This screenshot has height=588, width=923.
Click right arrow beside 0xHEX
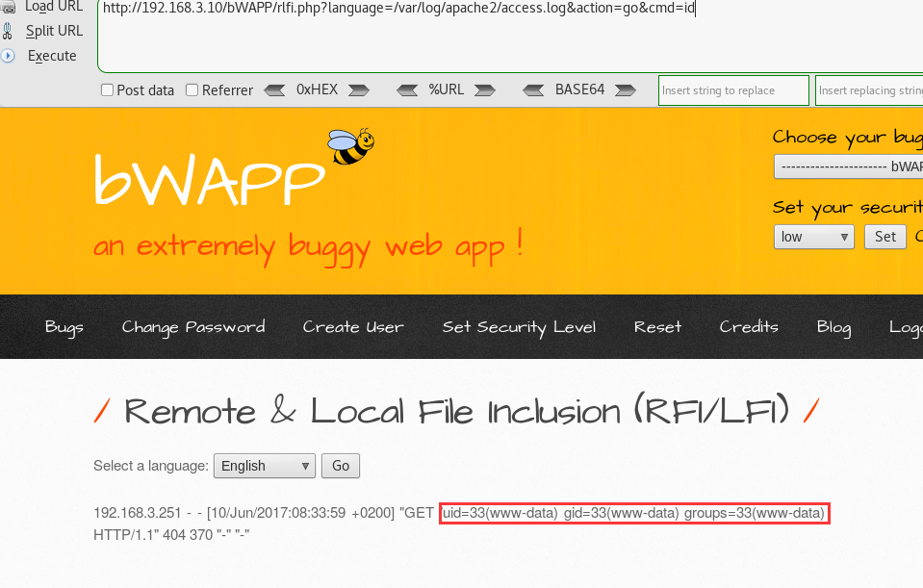[x=358, y=90]
